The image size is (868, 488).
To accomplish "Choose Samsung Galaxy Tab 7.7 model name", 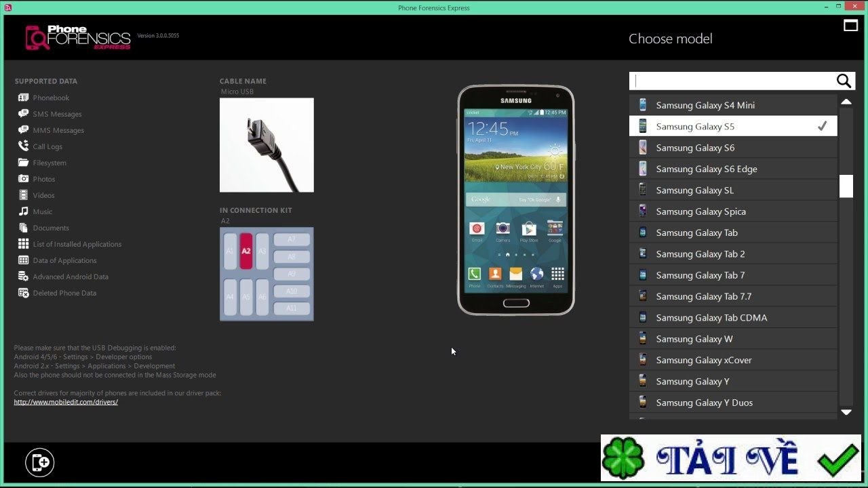I will (704, 296).
